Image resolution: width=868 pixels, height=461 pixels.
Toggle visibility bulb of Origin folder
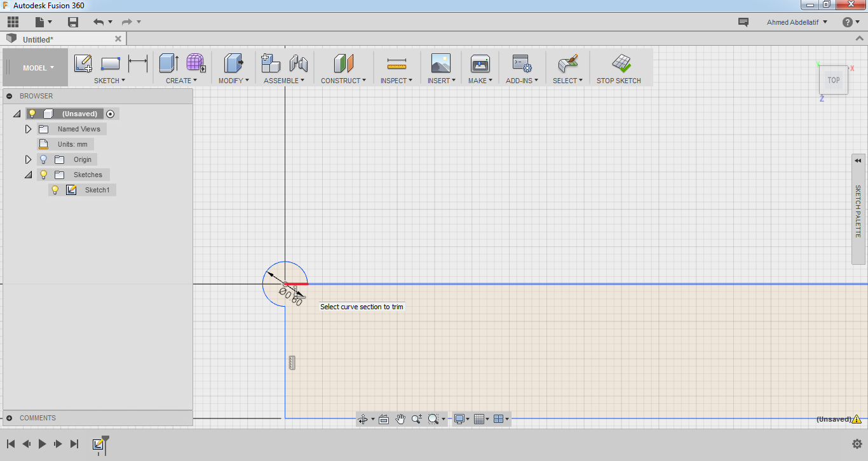point(43,159)
